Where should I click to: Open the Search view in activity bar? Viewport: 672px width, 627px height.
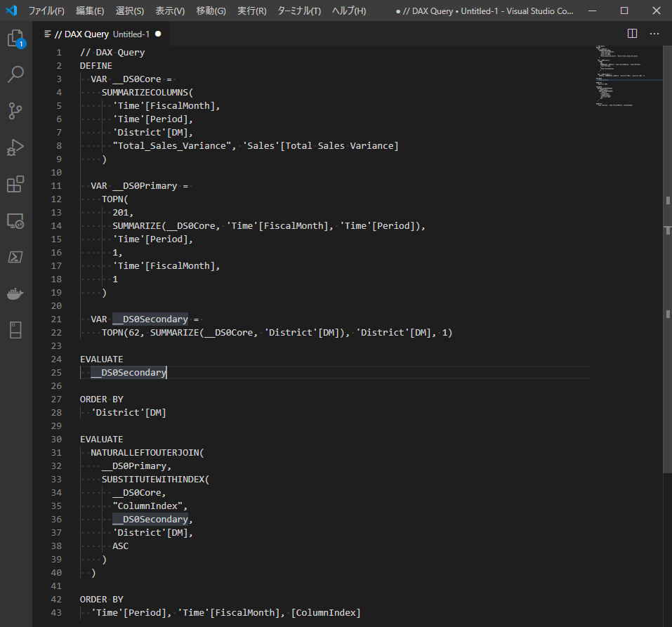(16, 74)
